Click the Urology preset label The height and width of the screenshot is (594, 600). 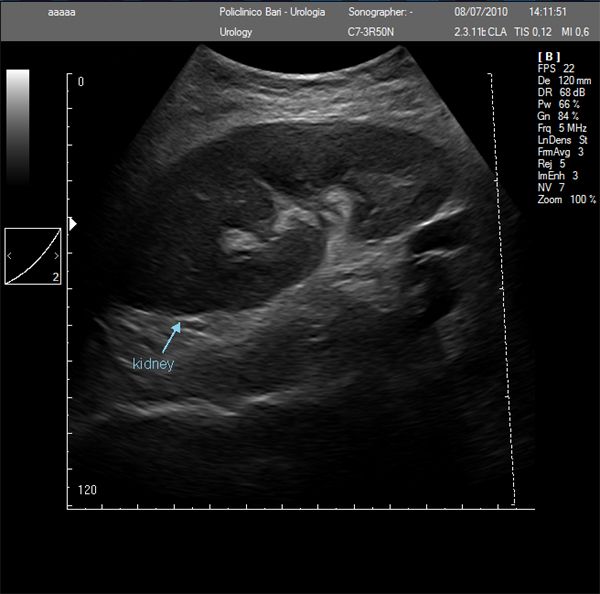pos(236,32)
